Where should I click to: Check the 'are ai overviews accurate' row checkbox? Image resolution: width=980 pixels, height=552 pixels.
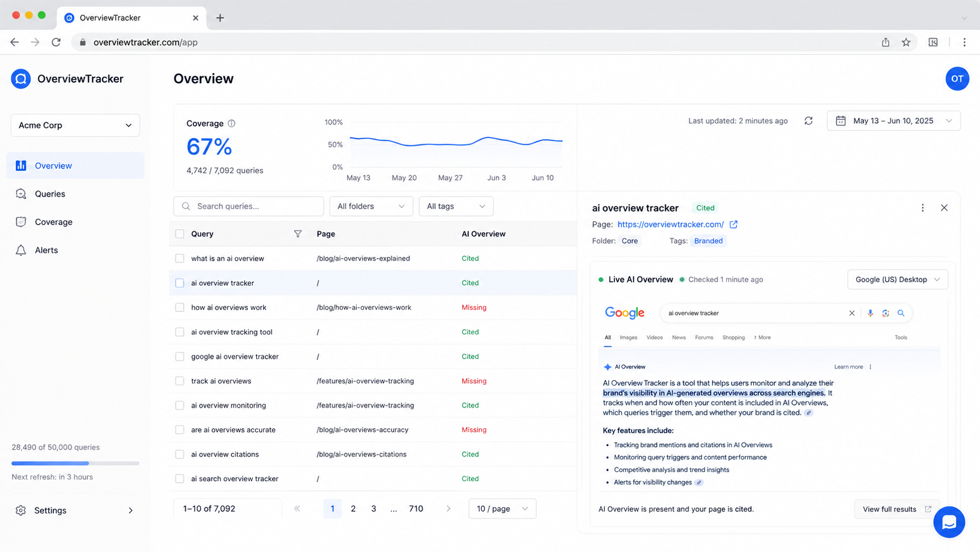click(180, 430)
